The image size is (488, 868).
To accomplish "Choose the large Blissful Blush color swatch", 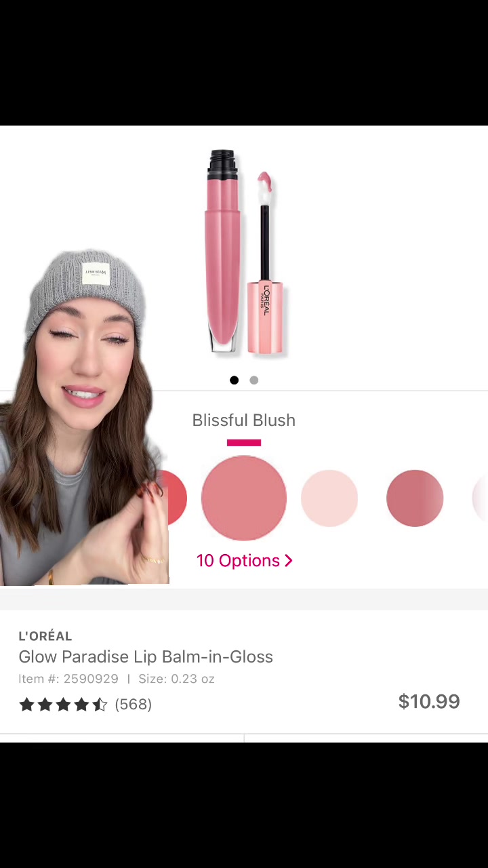I will pyautogui.click(x=244, y=498).
